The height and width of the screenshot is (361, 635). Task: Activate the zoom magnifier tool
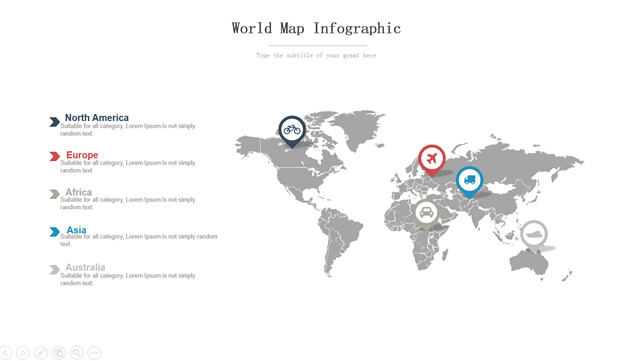click(77, 353)
